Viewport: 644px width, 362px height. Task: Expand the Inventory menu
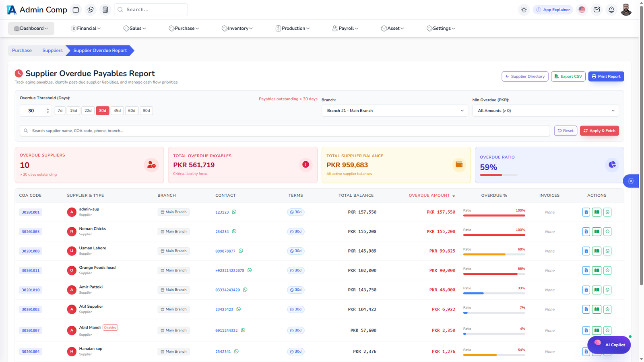pos(237,29)
